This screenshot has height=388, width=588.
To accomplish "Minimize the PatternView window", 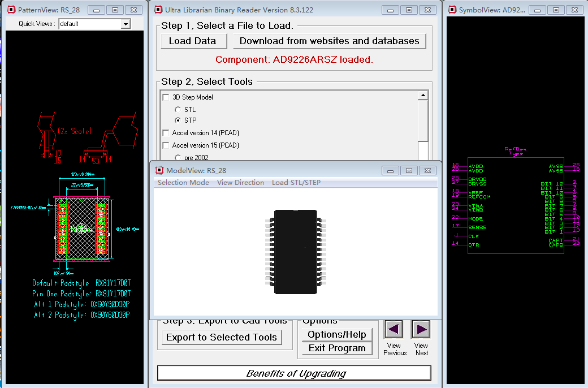I will point(96,10).
